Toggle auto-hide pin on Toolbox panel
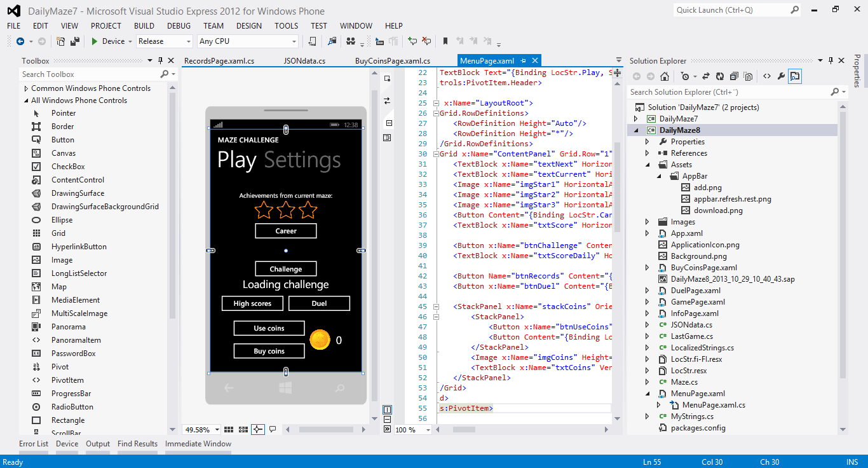This screenshot has width=868, height=468. [x=161, y=61]
